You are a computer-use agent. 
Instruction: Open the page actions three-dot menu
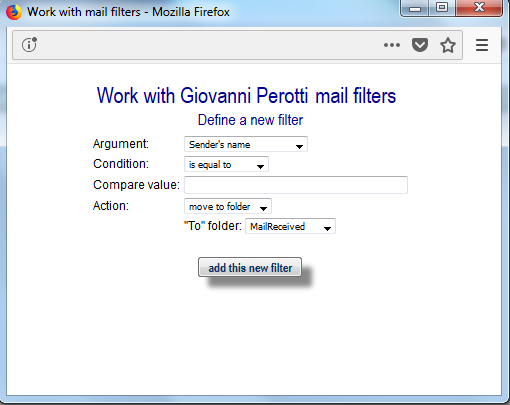(x=392, y=45)
